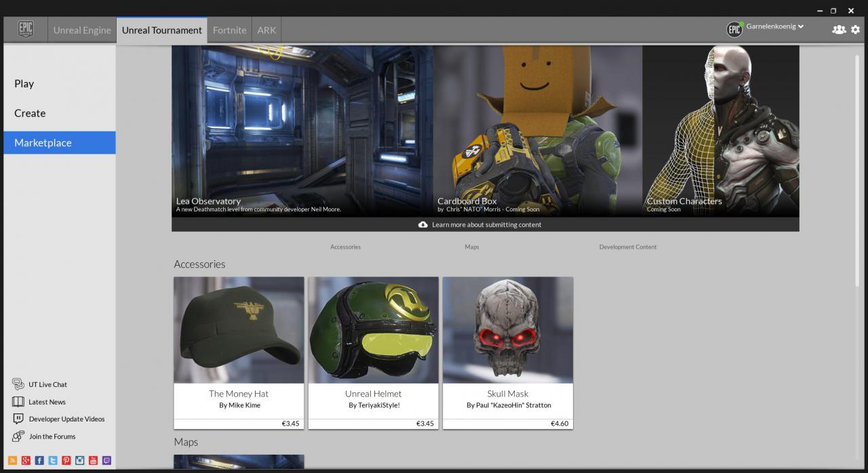This screenshot has width=868, height=473.
Task: Open The Money Hat product image
Action: coord(239,330)
